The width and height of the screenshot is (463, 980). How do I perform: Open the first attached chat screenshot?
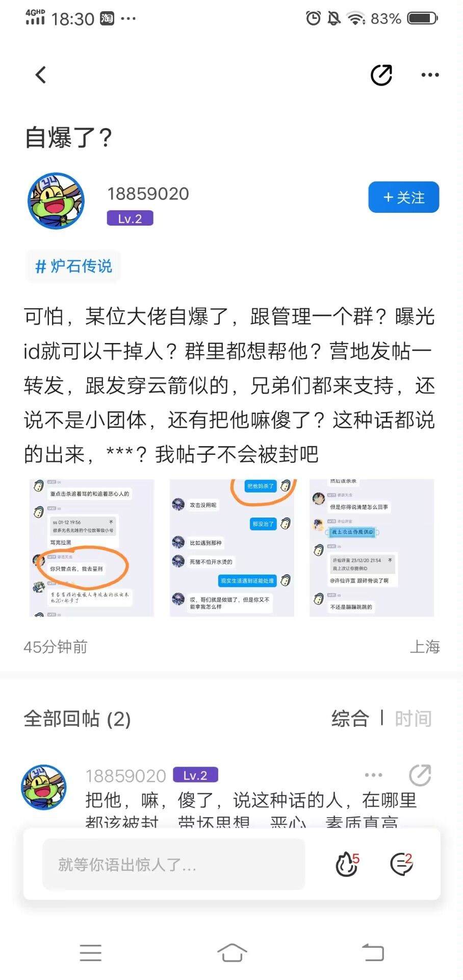[x=92, y=548]
